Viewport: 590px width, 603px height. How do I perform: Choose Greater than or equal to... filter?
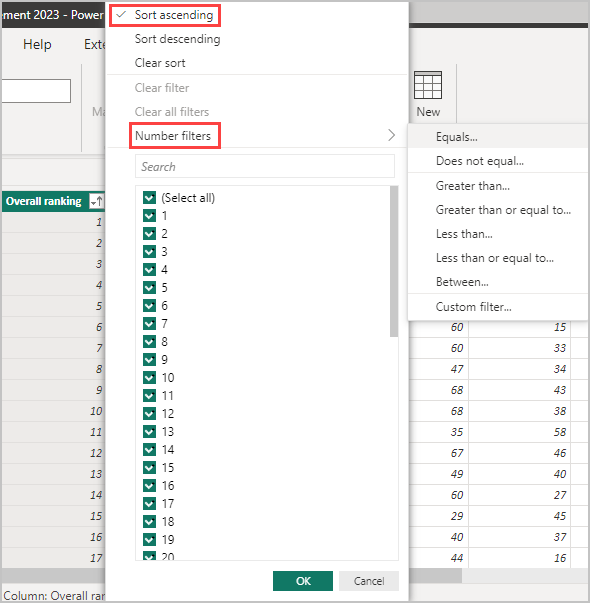pyautogui.click(x=503, y=210)
